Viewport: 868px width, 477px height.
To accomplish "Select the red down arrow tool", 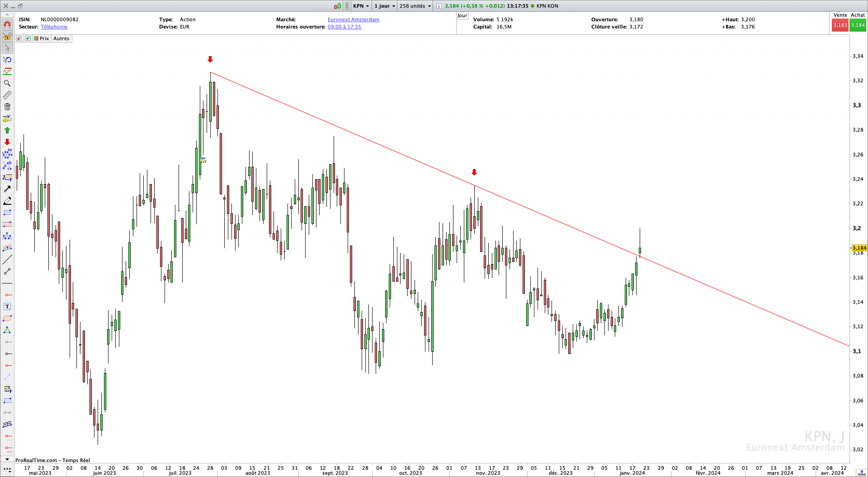I will click(7, 142).
